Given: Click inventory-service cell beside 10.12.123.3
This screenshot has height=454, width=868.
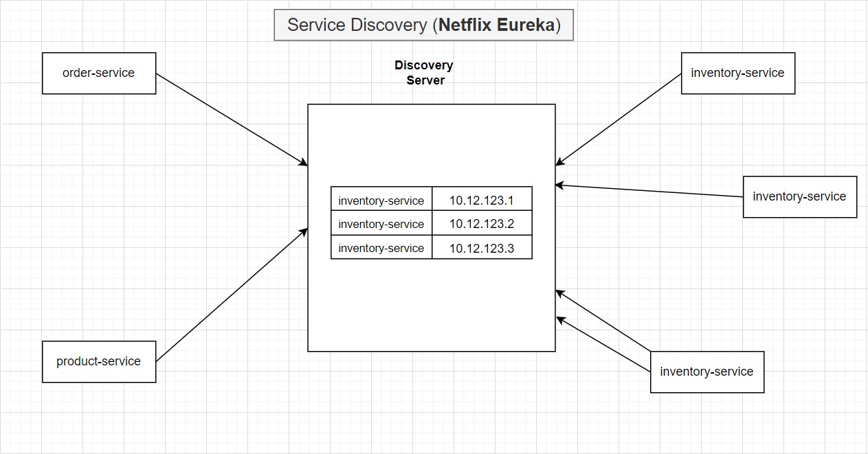Looking at the screenshot, I should tap(381, 247).
